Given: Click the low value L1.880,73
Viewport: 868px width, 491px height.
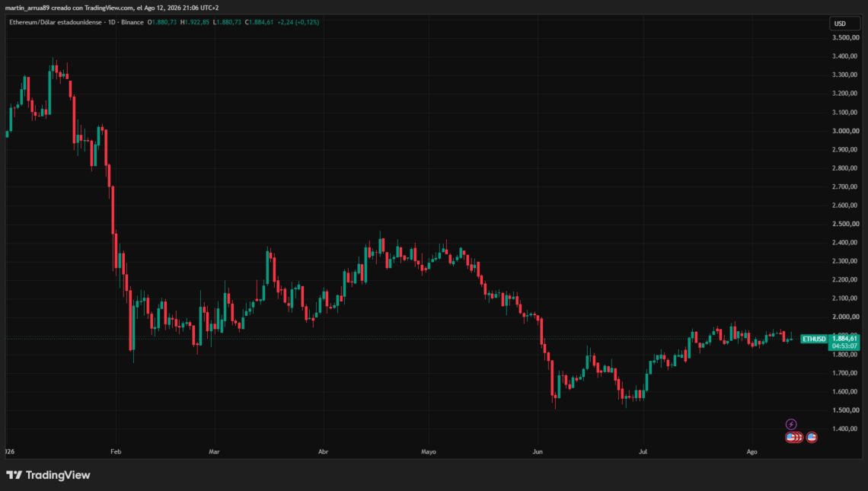Looking at the screenshot, I should point(227,22).
